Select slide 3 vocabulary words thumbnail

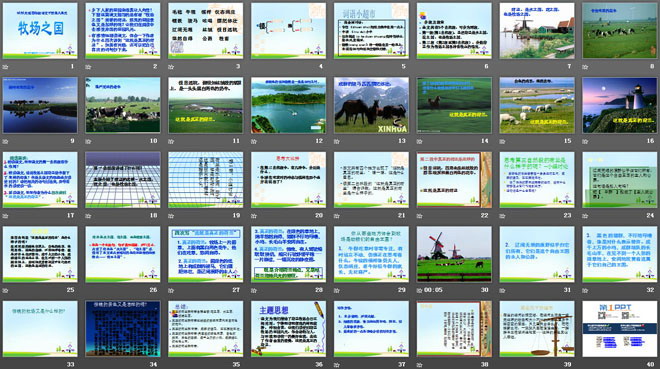click(205, 31)
